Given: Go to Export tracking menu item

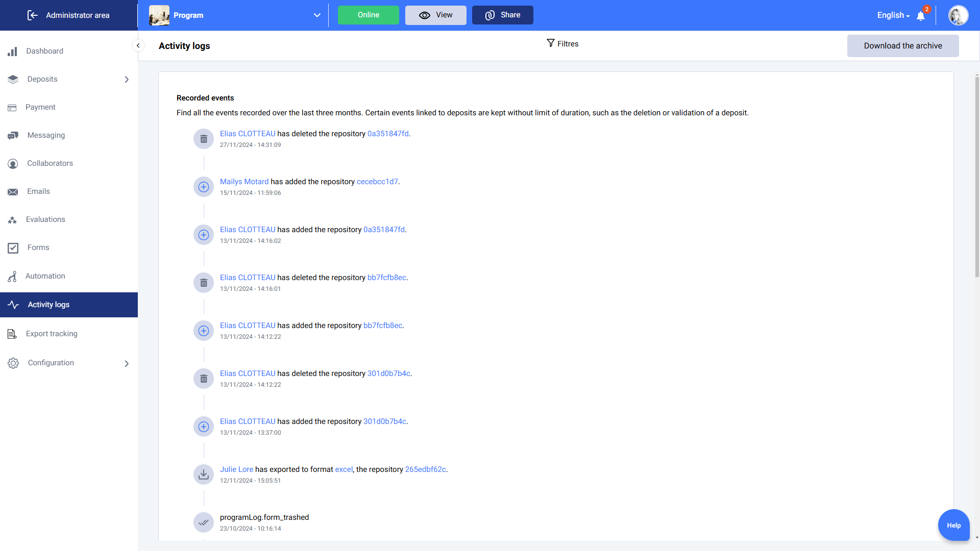Looking at the screenshot, I should pos(52,334).
